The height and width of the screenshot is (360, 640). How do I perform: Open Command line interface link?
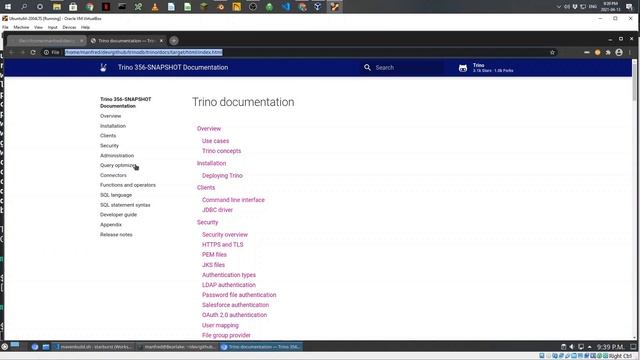pyautogui.click(x=233, y=200)
